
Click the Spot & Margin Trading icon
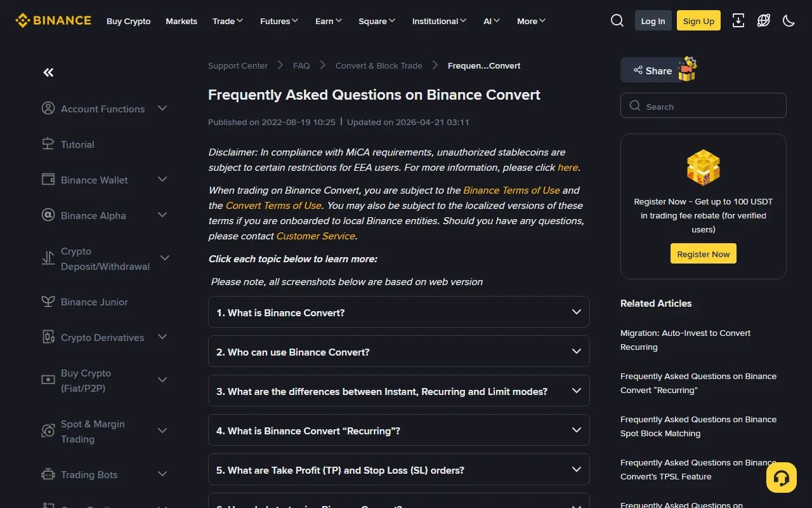(48, 431)
